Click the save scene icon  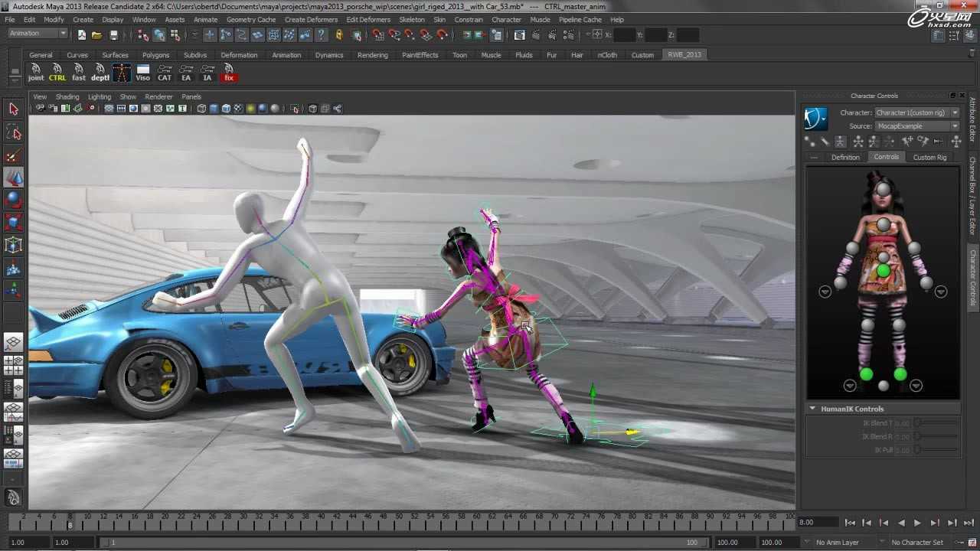point(114,34)
